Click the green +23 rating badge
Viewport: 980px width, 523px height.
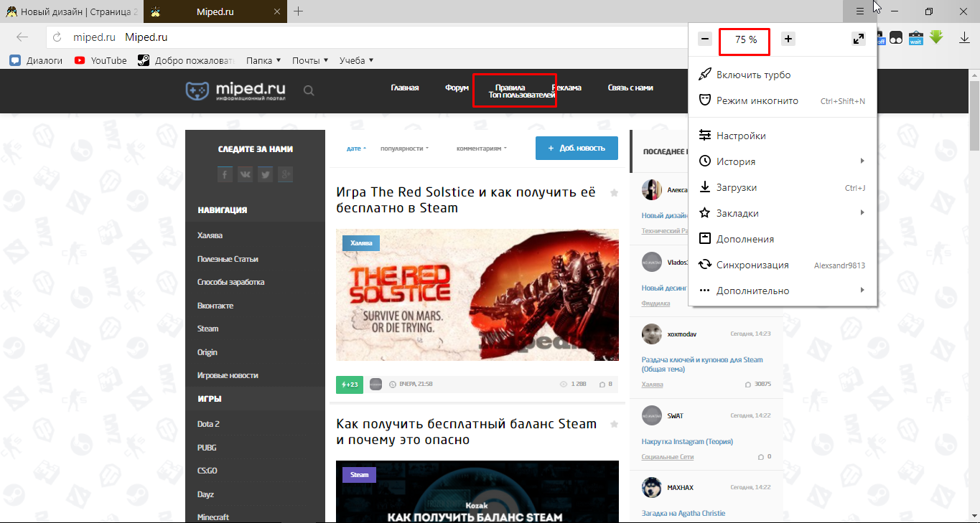click(x=350, y=385)
